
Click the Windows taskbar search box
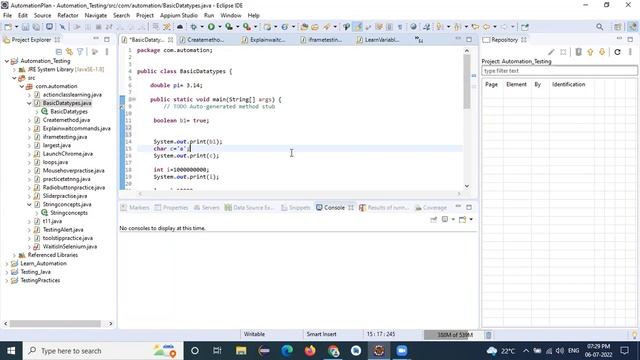click(x=102, y=351)
